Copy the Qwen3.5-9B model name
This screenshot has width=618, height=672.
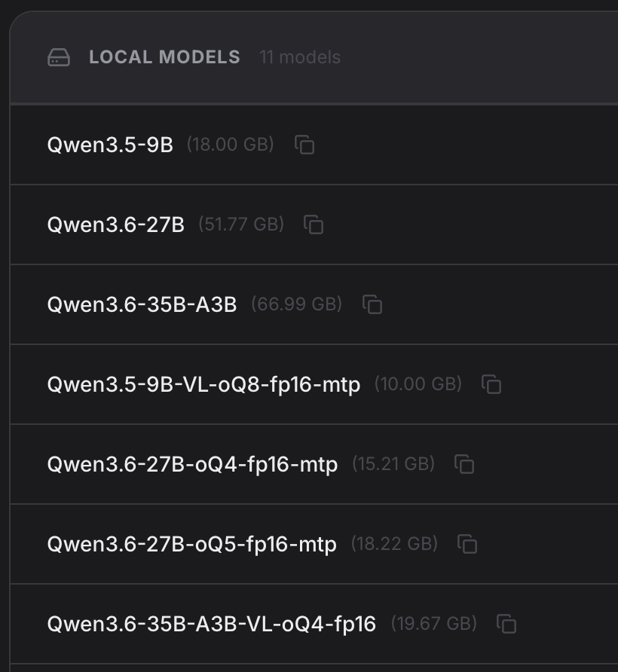pyautogui.click(x=304, y=145)
